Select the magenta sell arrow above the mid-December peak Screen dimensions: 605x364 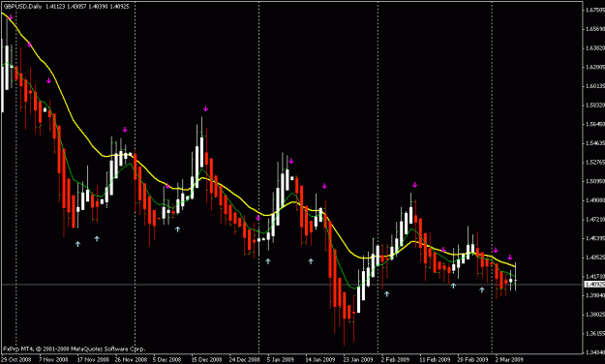tap(205, 108)
